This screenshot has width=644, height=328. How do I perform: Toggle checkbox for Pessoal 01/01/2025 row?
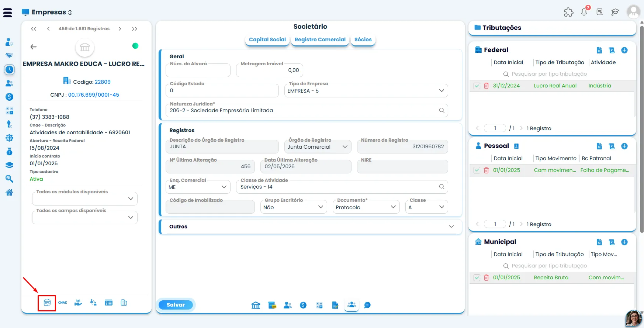(477, 170)
